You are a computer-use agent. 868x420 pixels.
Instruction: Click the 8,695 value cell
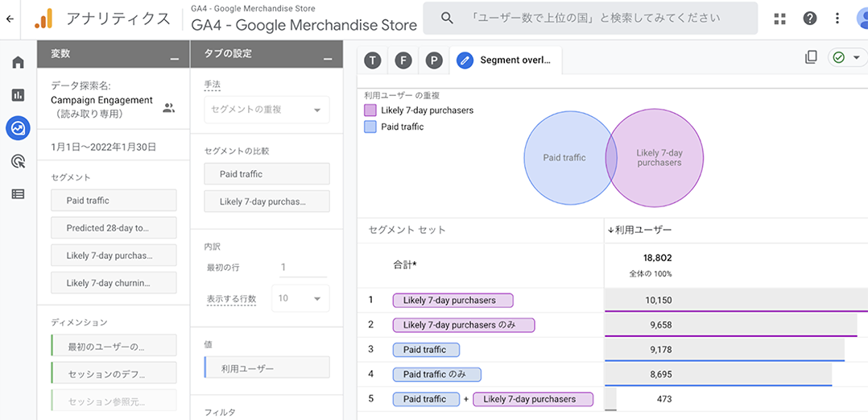point(661,375)
